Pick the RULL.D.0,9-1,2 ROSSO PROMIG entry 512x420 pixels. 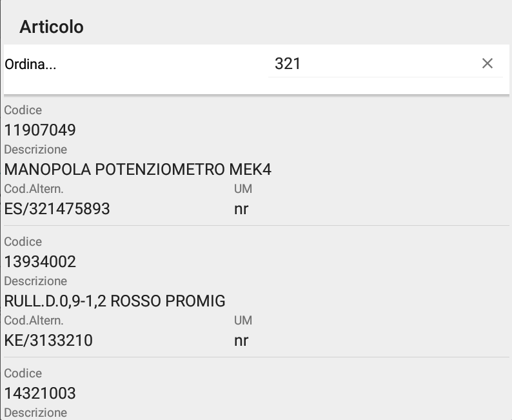115,301
